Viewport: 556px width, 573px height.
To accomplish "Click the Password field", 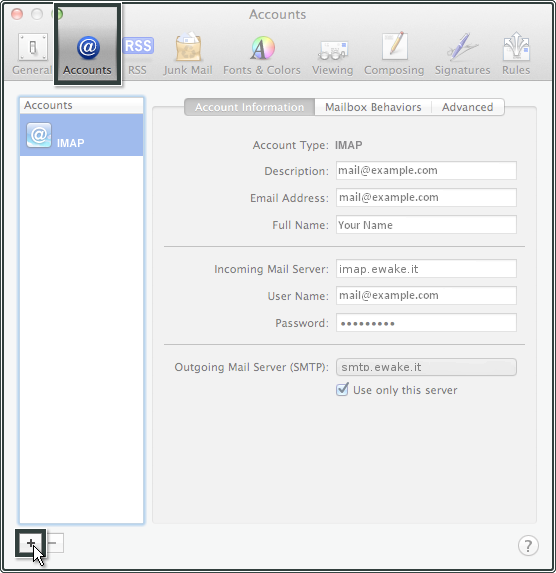I will [426, 323].
